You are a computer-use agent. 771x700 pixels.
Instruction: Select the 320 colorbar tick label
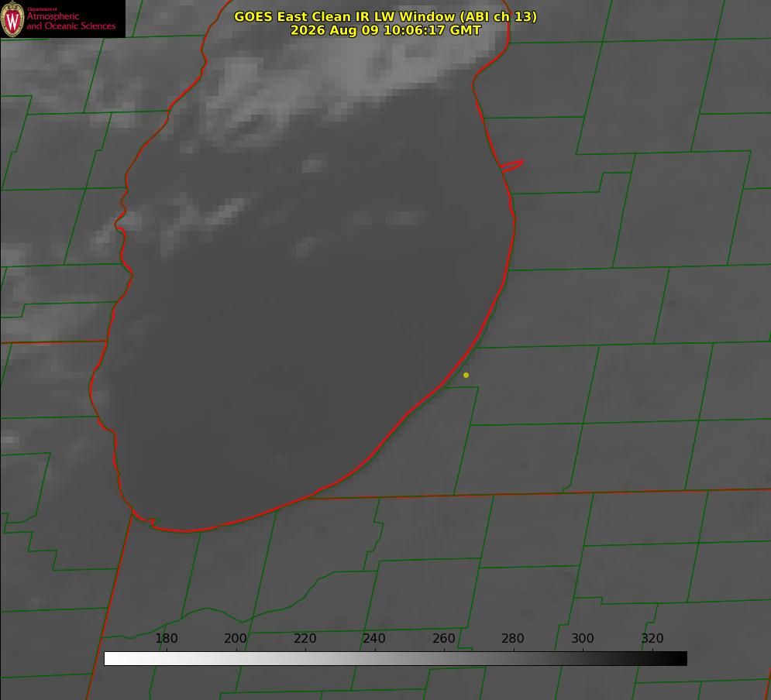(652, 638)
